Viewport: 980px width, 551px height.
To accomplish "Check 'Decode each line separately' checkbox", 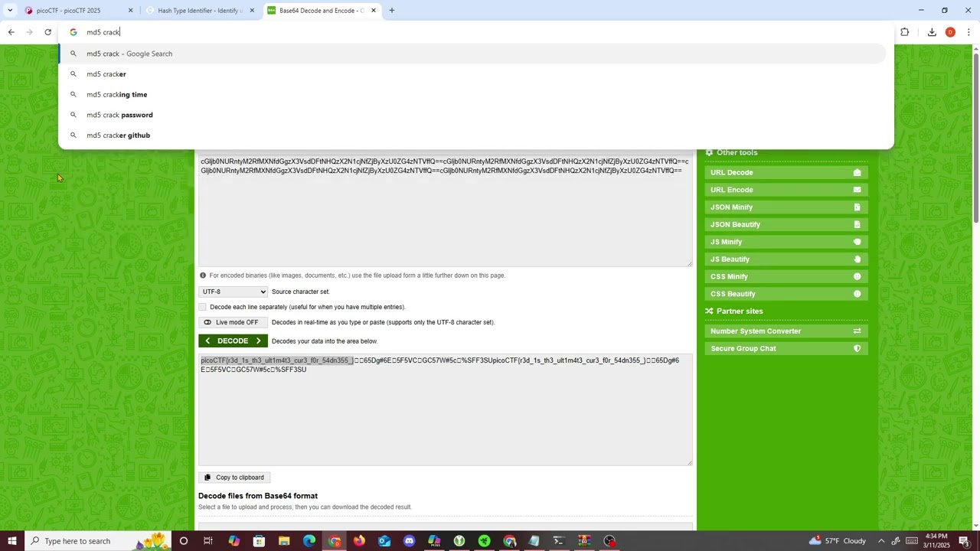I will click(x=202, y=307).
